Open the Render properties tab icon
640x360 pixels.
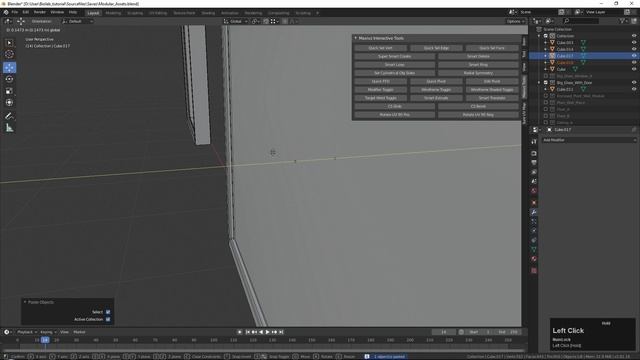(x=534, y=153)
